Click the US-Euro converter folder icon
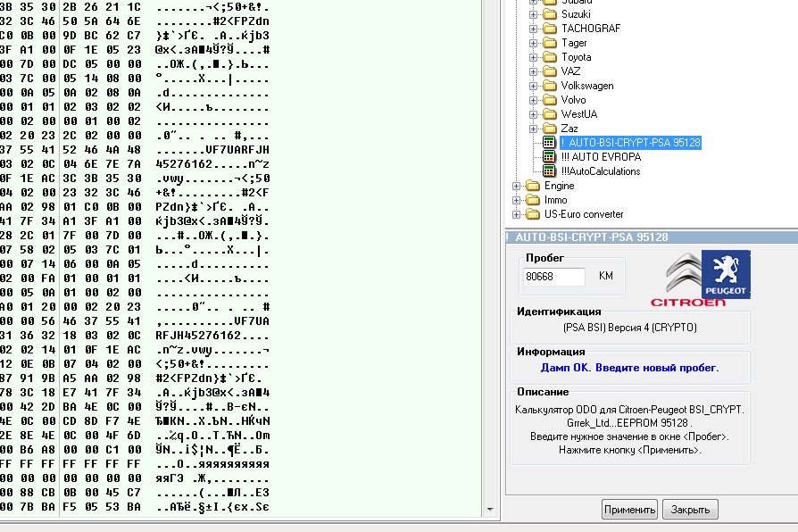 tap(532, 214)
